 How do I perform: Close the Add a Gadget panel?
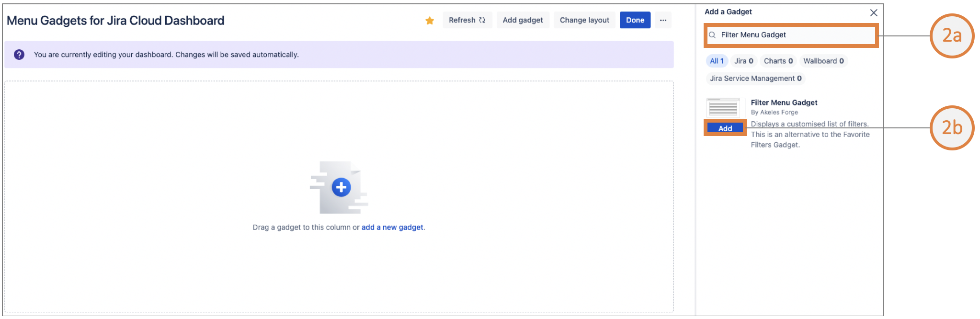[x=874, y=12]
